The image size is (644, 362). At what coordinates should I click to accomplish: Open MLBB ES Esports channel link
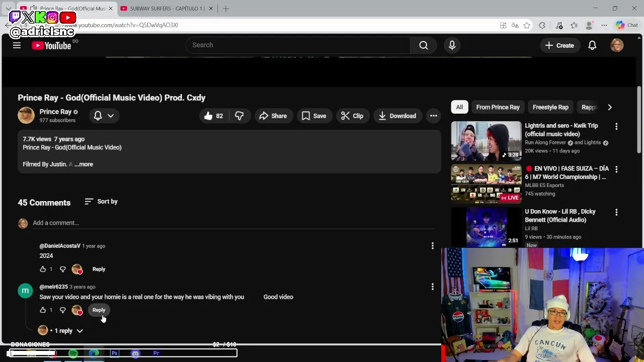(544, 185)
